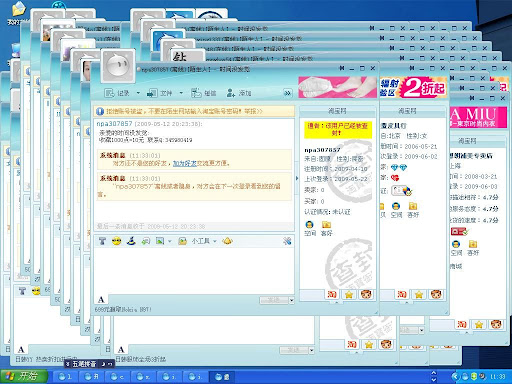Toggle the pin icon in the front window title bar
This screenshot has width=512, height=384.
[342, 68]
